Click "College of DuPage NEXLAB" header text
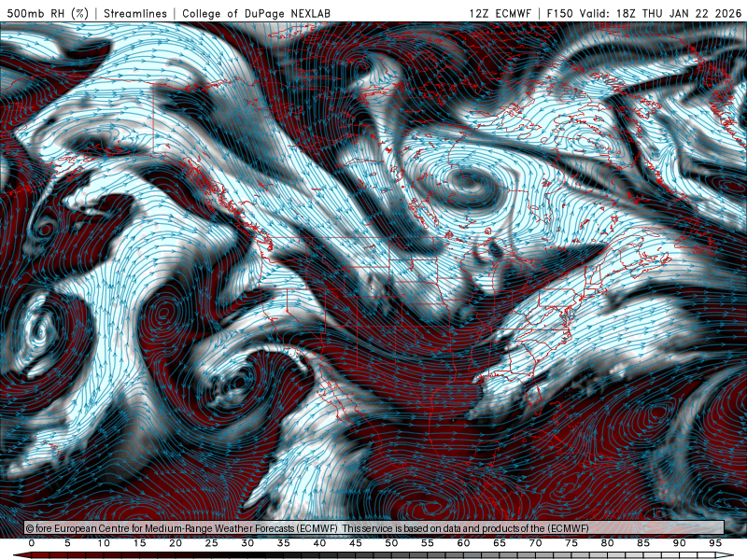This screenshot has width=747, height=560. point(256,13)
